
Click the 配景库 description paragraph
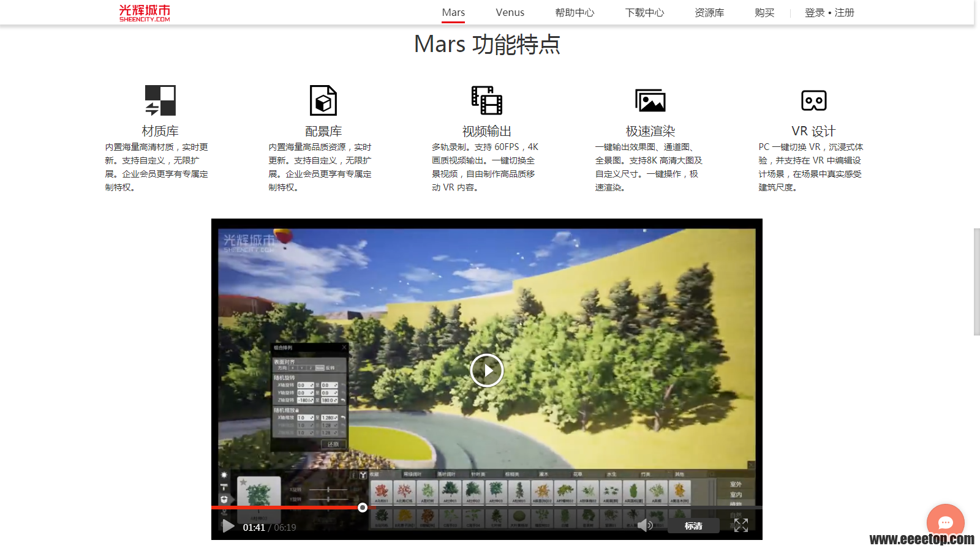tap(320, 167)
